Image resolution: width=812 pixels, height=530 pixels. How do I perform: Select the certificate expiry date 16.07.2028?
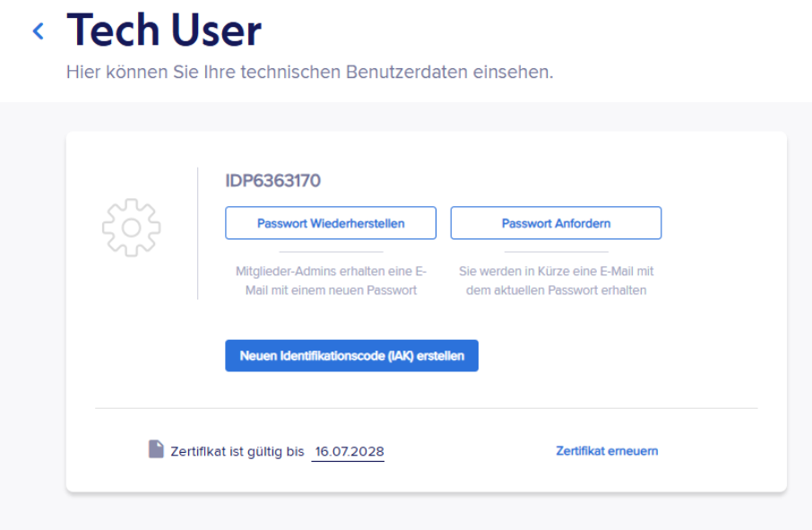pos(349,451)
